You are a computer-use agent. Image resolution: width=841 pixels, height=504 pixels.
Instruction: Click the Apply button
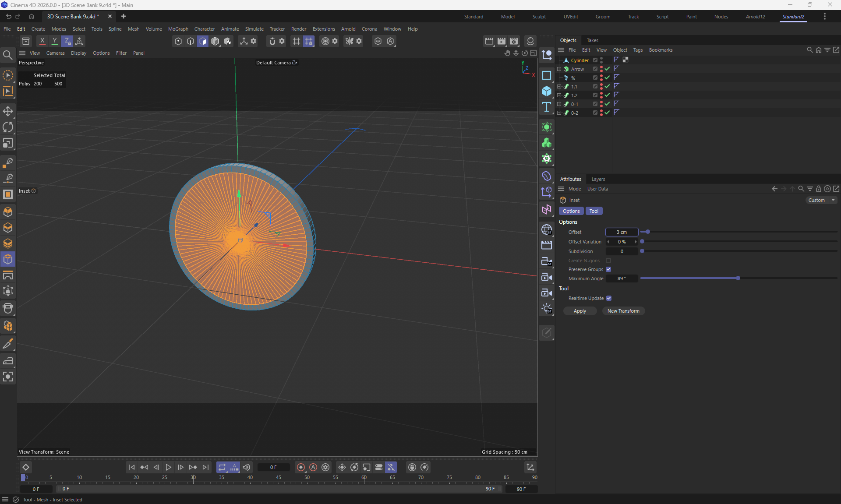click(x=580, y=311)
